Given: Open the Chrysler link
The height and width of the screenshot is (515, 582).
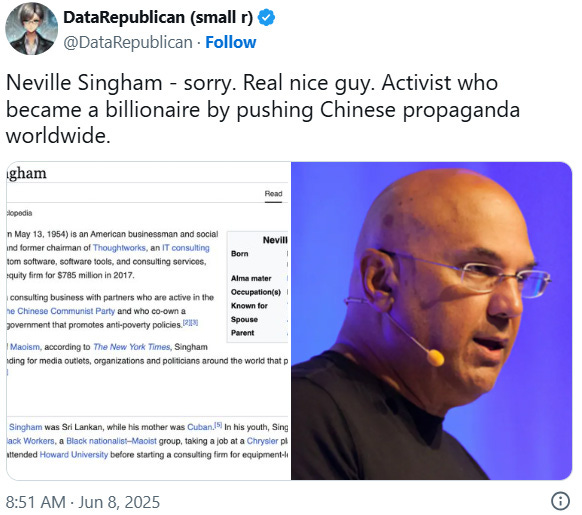Looking at the screenshot, I should coord(262,441).
